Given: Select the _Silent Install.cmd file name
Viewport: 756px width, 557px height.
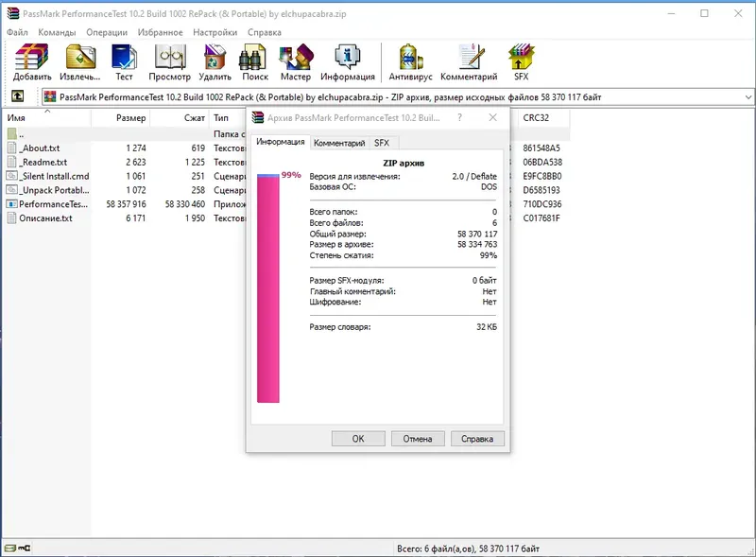Looking at the screenshot, I should (x=54, y=176).
